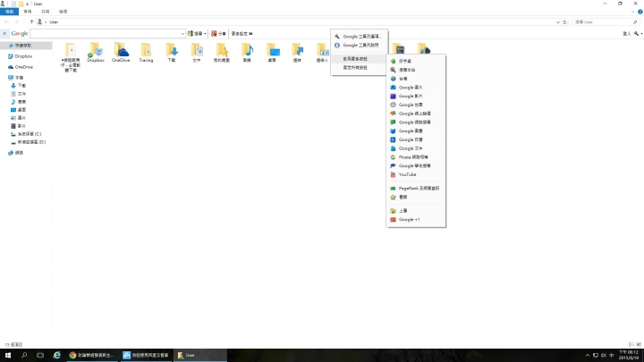Enable the green clover lucky button entry
This screenshot has width=644, height=362.
coord(416,61)
